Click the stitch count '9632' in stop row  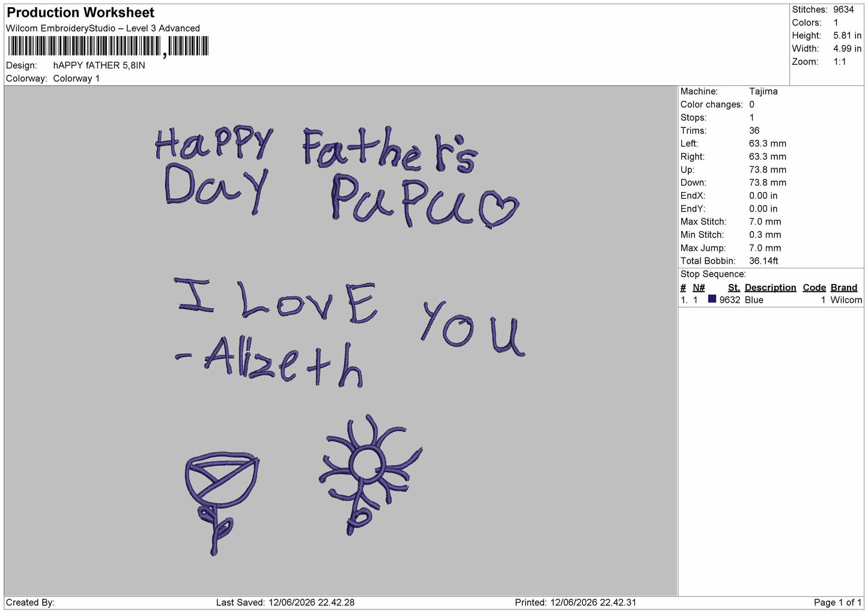coord(729,300)
